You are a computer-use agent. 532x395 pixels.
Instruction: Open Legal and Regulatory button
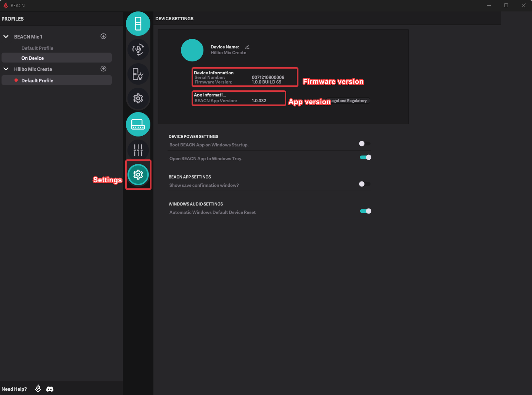[349, 101]
